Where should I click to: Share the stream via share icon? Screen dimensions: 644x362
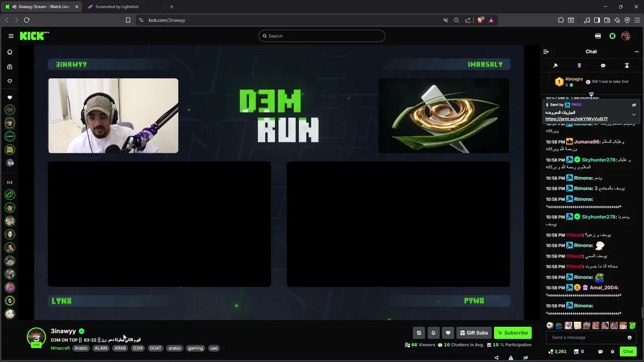[x=497, y=358]
